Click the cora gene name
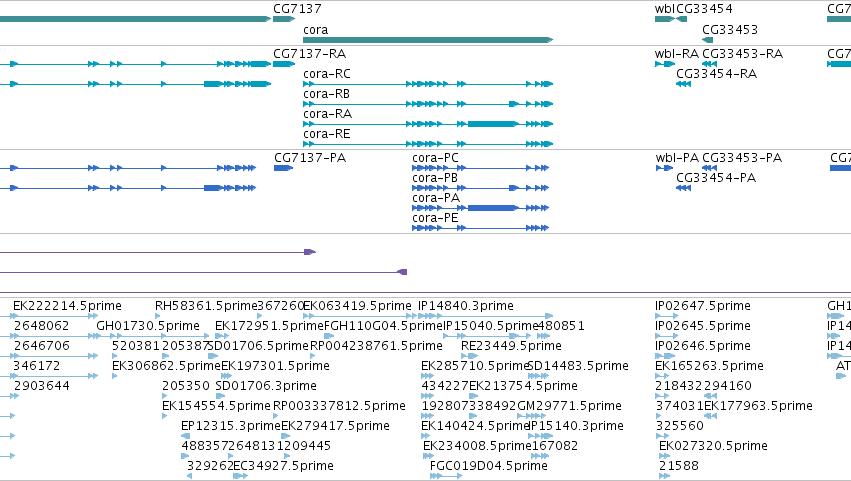The image size is (851, 481). pyautogui.click(x=315, y=30)
